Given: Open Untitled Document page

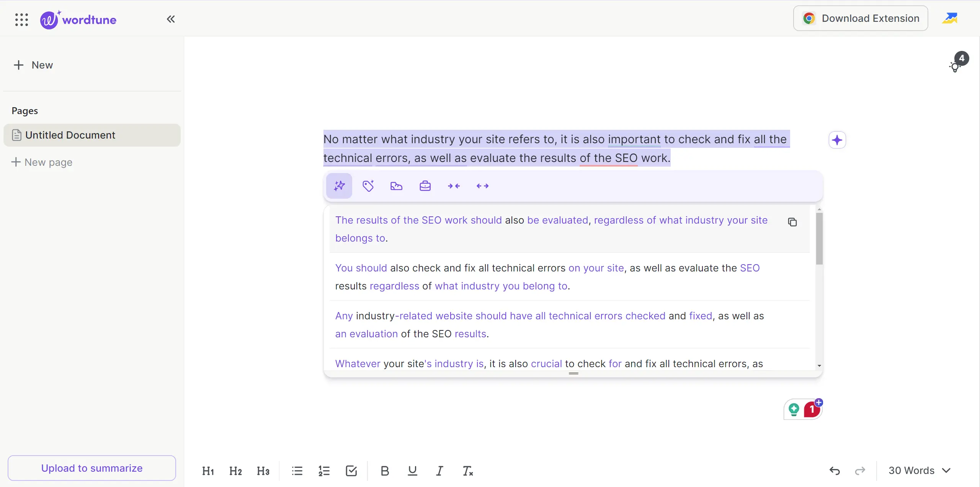Looking at the screenshot, I should click(92, 135).
